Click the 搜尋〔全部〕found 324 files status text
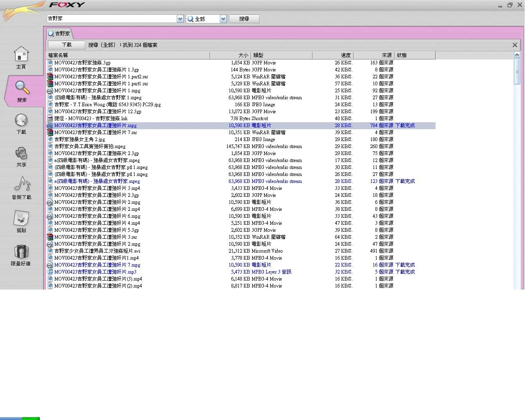Screen dimensions: 525x420 pyautogui.click(x=123, y=45)
